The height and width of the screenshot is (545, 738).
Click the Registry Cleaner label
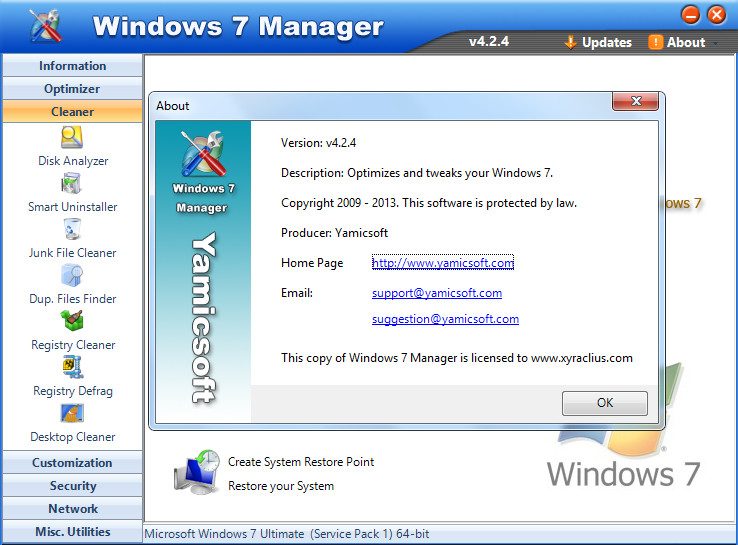(73, 345)
